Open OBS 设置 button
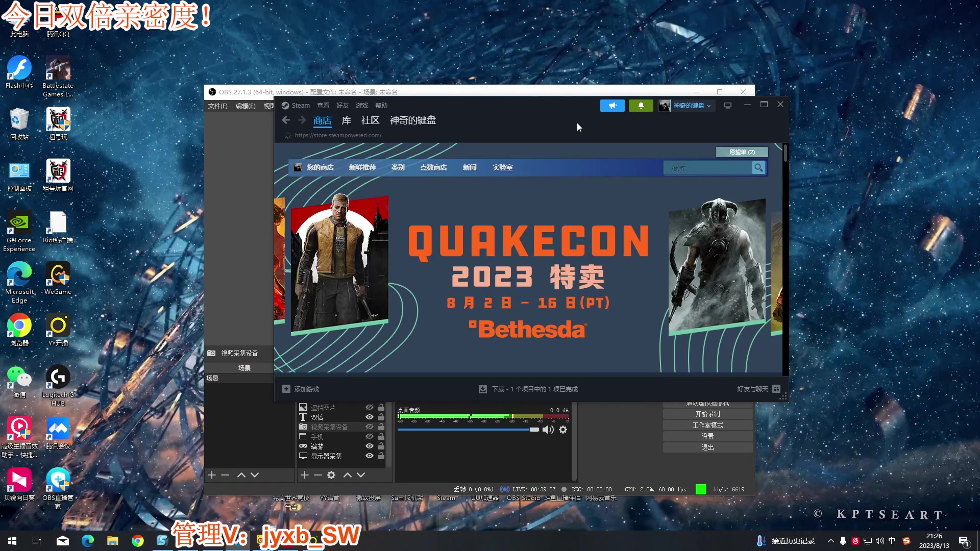Image resolution: width=980 pixels, height=551 pixels. (x=707, y=436)
